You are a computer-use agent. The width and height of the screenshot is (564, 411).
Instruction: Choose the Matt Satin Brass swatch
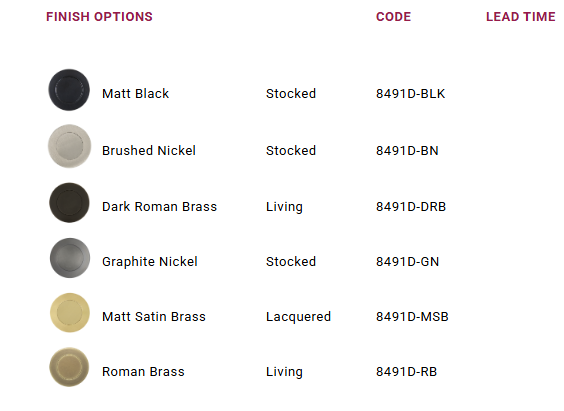pos(70,312)
